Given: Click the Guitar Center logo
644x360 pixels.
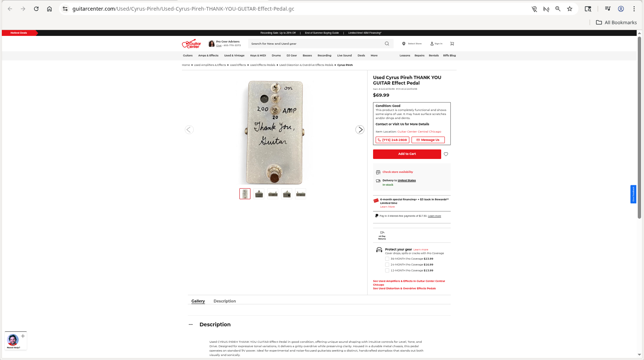Looking at the screenshot, I should point(191,44).
